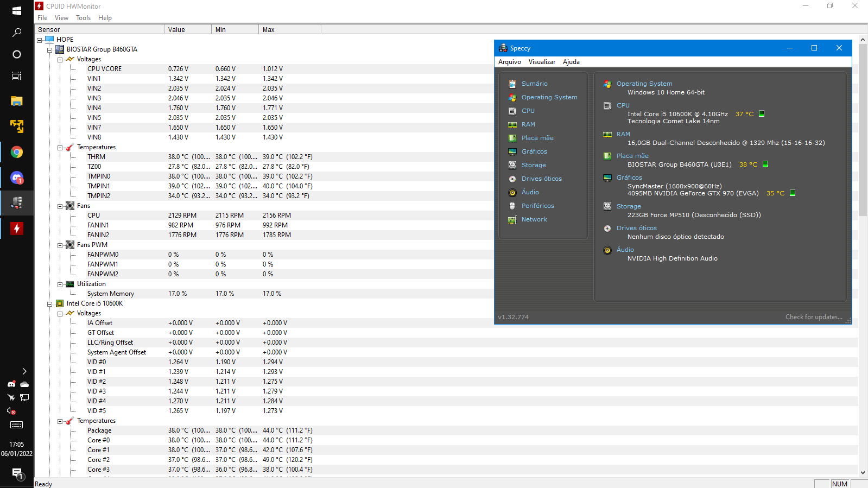The height and width of the screenshot is (488, 868).
Task: Click Operating System heading in summary
Action: coord(644,84)
